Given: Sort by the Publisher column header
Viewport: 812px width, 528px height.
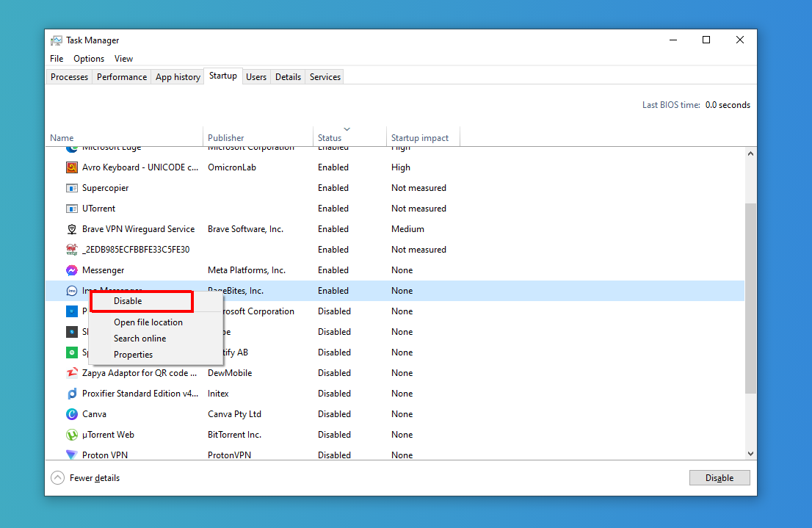Looking at the screenshot, I should click(258, 138).
